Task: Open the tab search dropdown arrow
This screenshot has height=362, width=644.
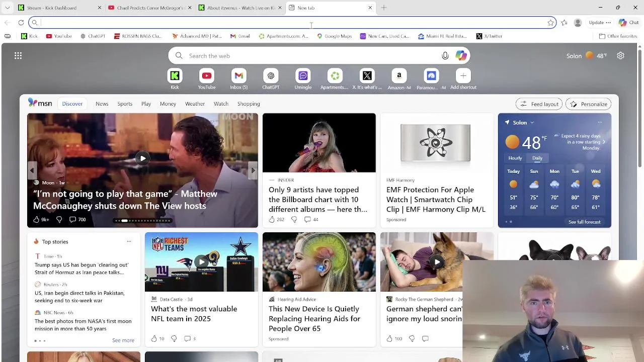Action: pos(7,8)
